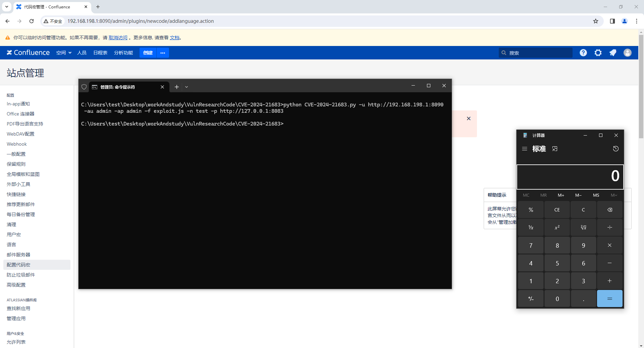This screenshot has height=348, width=644.
Task: Open the Chrome tab search dropdown
Action: (x=7, y=7)
